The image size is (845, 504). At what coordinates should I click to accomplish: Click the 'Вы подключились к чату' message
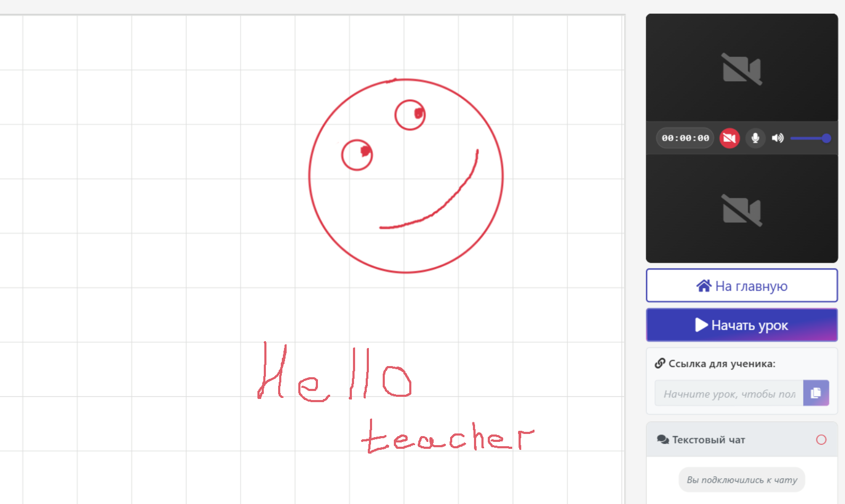pos(742,480)
